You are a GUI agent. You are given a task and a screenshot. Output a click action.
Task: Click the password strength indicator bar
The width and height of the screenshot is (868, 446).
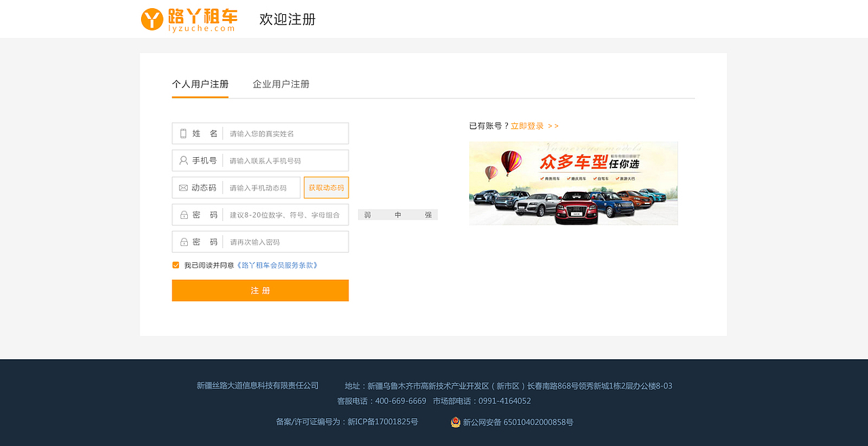pos(397,214)
